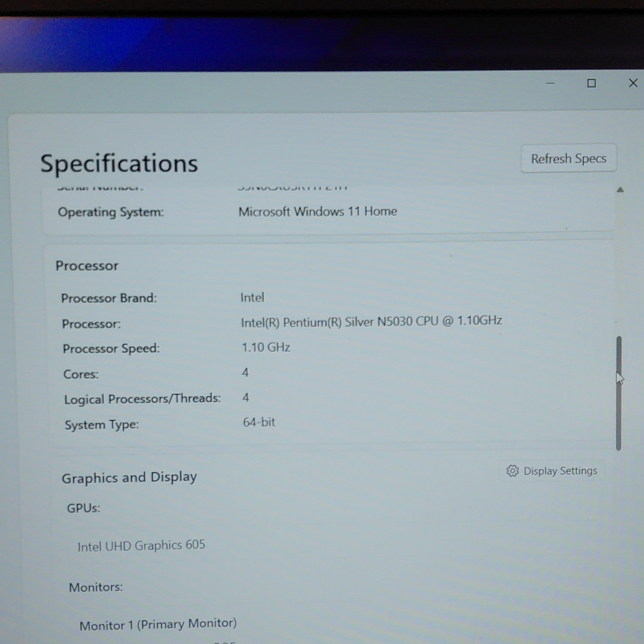Click the vertical scrollbar thumb
The width and height of the screenshot is (644, 644).
(619, 393)
